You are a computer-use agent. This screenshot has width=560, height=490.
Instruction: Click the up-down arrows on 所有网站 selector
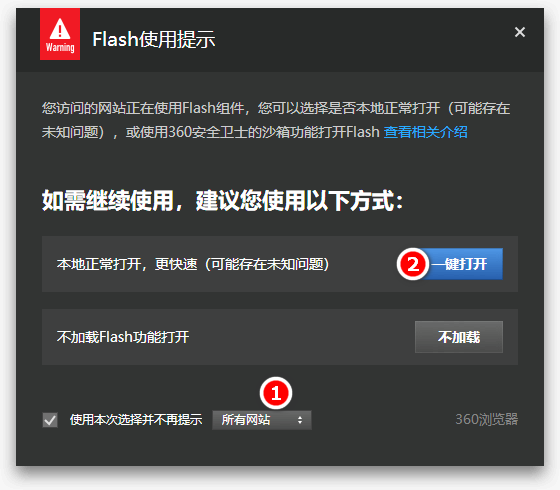point(300,420)
